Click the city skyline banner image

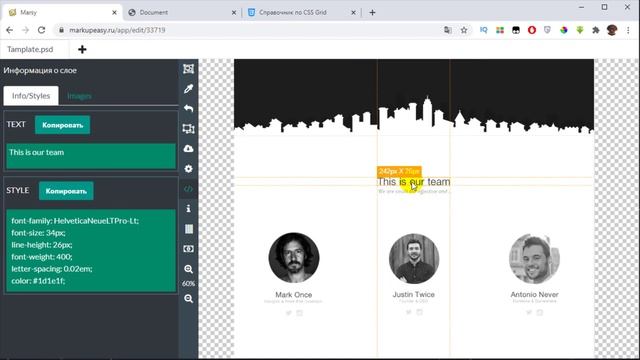(x=414, y=97)
